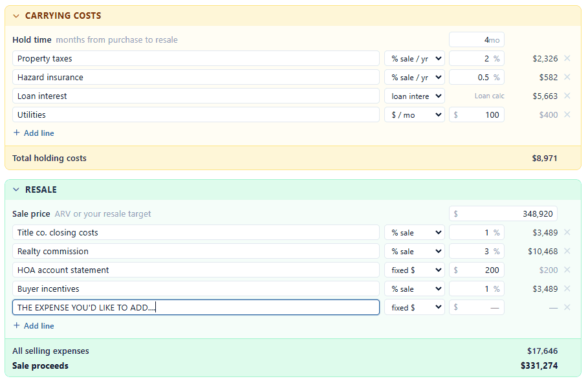
Task: Remove the new blank expense line
Action: pyautogui.click(x=567, y=307)
